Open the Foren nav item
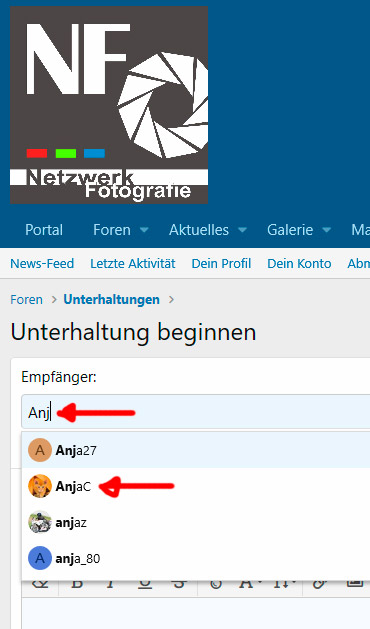The image size is (370, 629). click(112, 230)
